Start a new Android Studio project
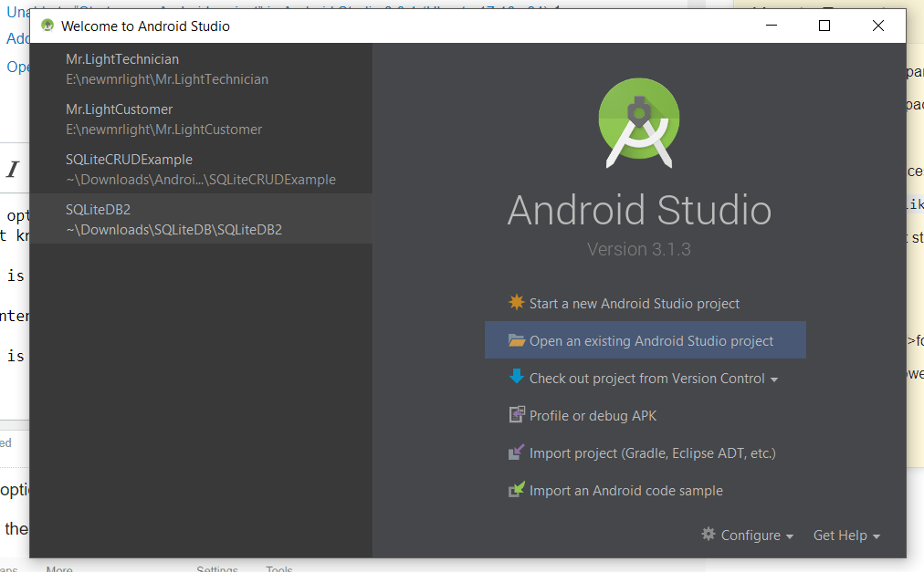 [x=634, y=304]
